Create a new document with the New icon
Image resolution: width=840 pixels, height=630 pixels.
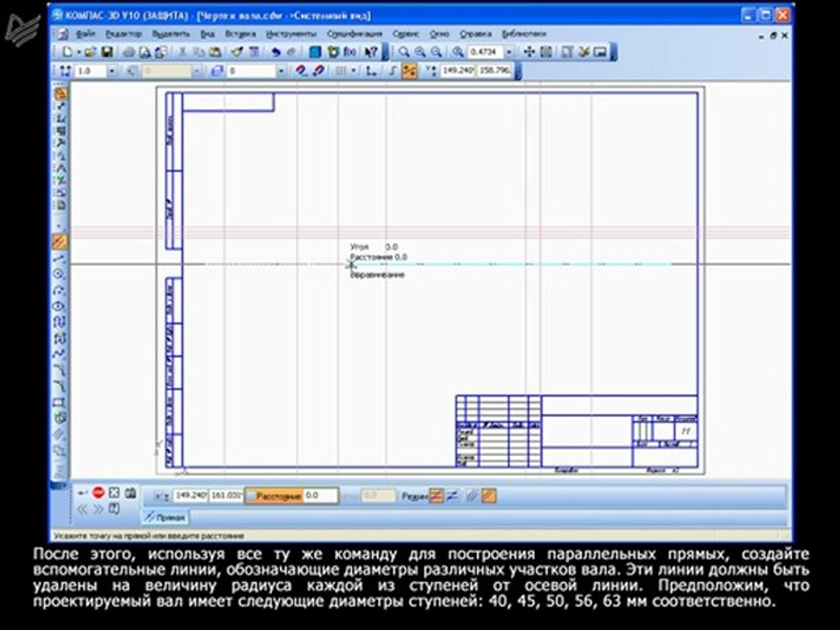67,52
